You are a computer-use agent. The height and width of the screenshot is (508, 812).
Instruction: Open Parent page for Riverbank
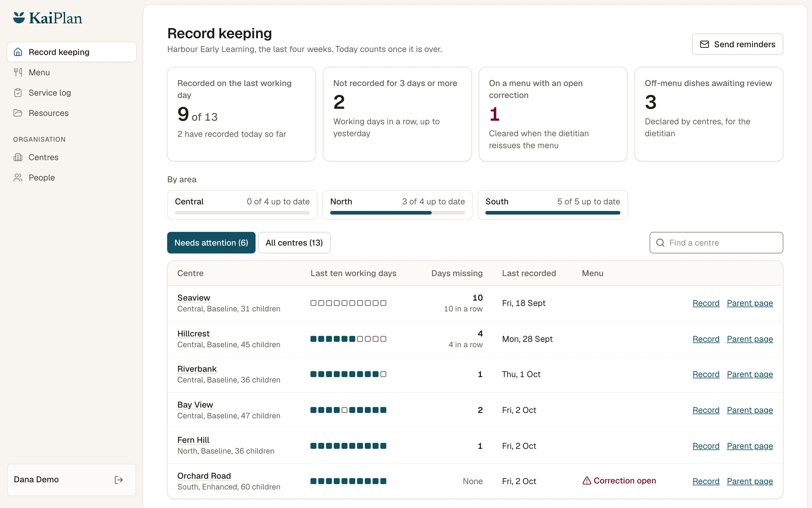click(x=750, y=374)
